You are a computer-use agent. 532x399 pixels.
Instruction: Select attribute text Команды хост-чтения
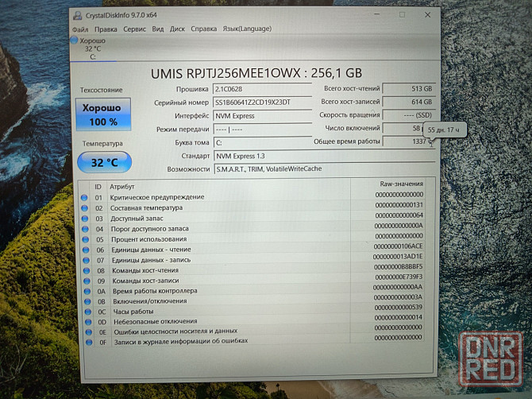click(x=145, y=270)
